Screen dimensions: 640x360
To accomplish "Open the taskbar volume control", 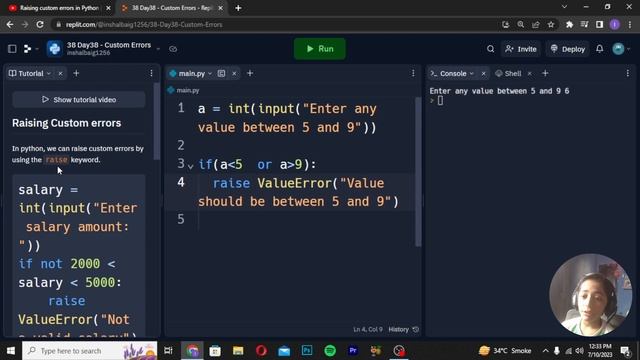I will point(579,351).
